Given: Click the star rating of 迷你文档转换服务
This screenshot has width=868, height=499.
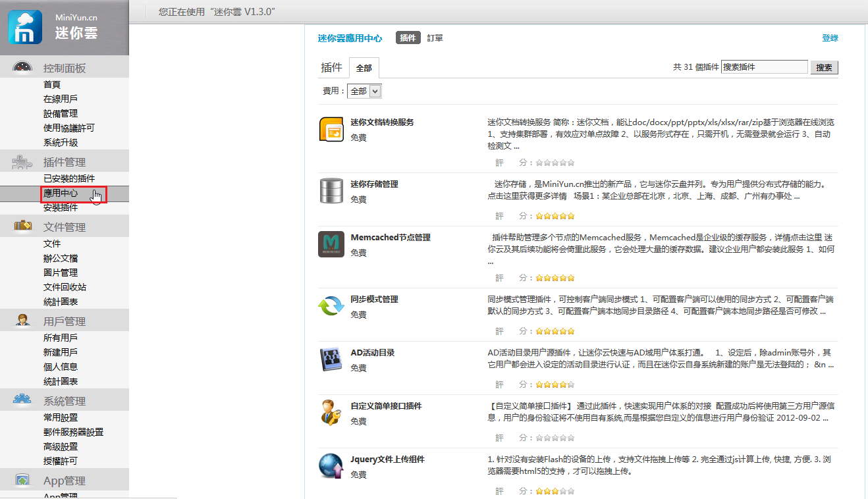Looking at the screenshot, I should pyautogui.click(x=555, y=162).
